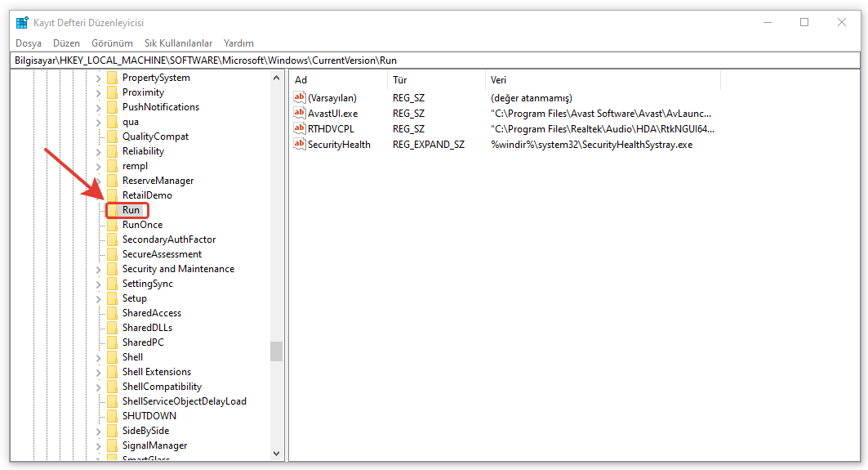The image size is (868, 470).
Task: Click the PushNotifications folder icon
Action: tap(112, 107)
